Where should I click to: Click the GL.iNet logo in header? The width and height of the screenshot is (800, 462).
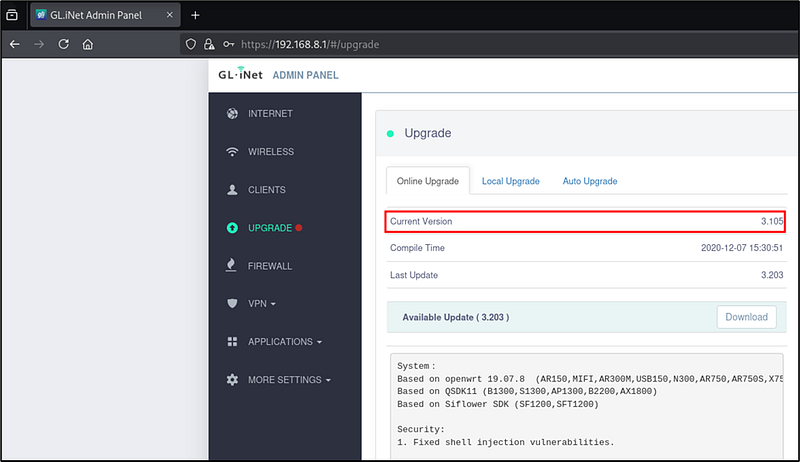click(240, 74)
